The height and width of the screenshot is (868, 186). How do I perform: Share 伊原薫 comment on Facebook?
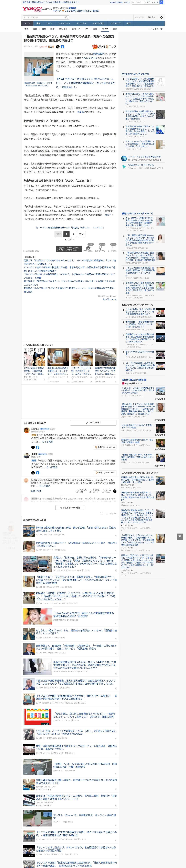(38, 473)
